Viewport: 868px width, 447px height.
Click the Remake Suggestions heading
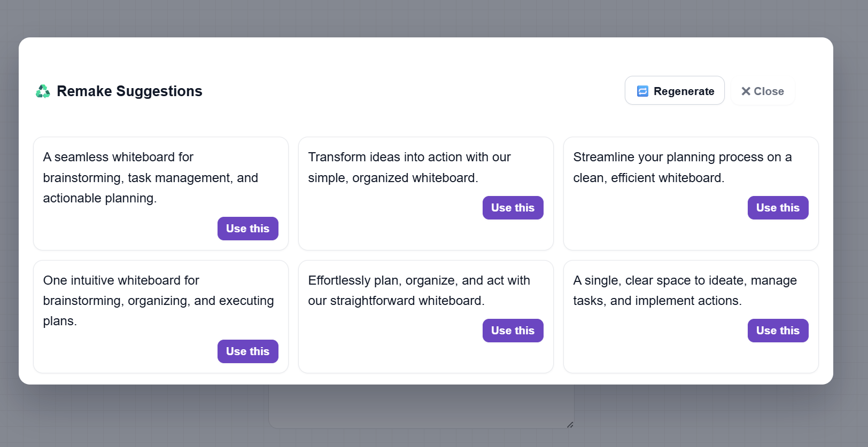129,91
